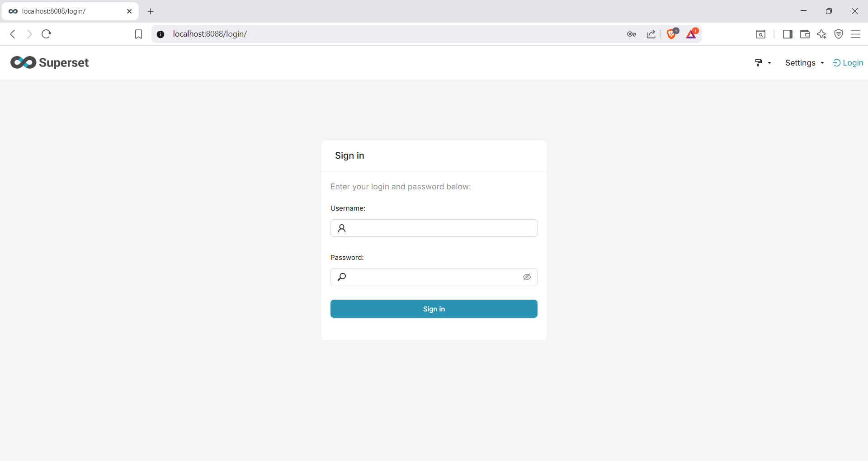Image resolution: width=868 pixels, height=461 pixels.
Task: Open a new browser tab
Action: (x=151, y=11)
